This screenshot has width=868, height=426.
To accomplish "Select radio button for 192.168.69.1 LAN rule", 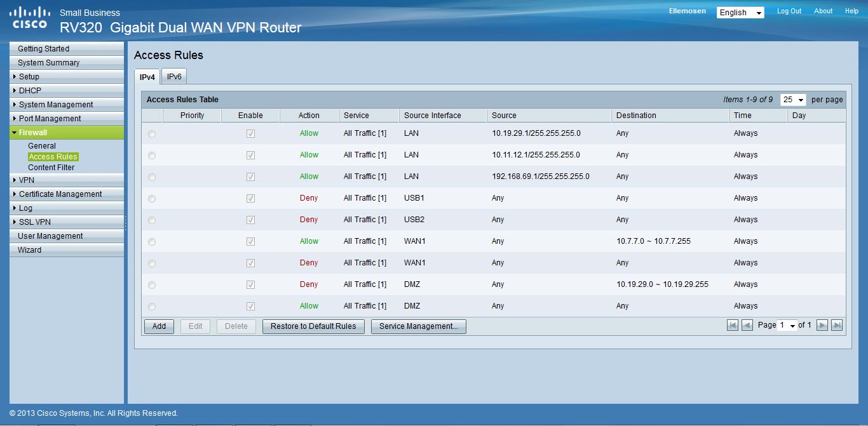I will coord(151,177).
